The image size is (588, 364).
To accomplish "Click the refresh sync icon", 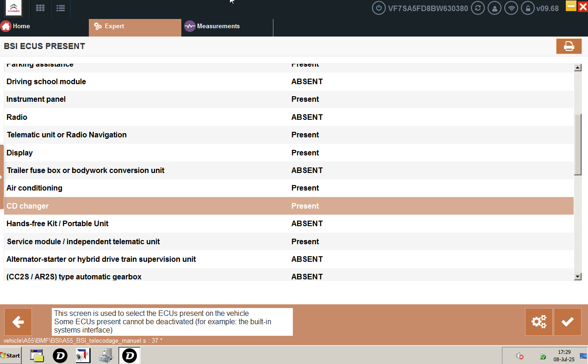I will tap(478, 8).
